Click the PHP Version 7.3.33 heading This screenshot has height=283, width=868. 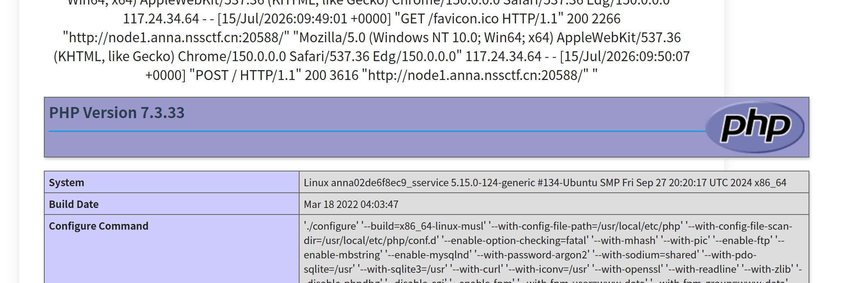coord(117,113)
